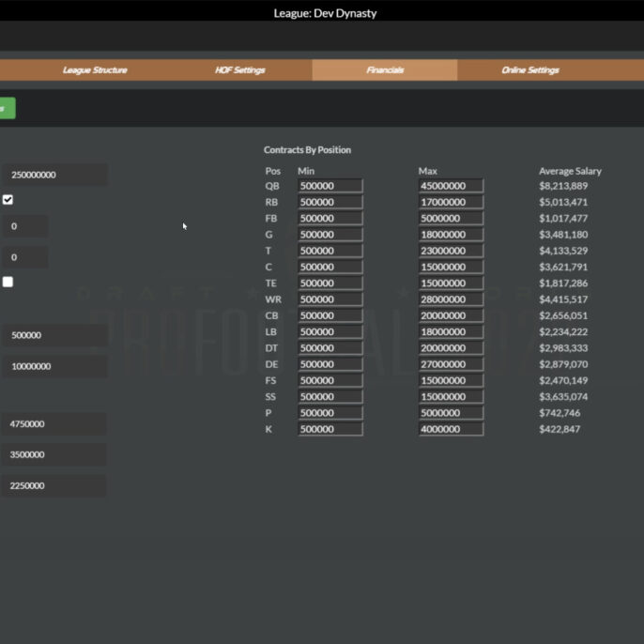Screen dimensions: 644x644
Task: Select the WR Max salary field
Action: [x=451, y=299]
